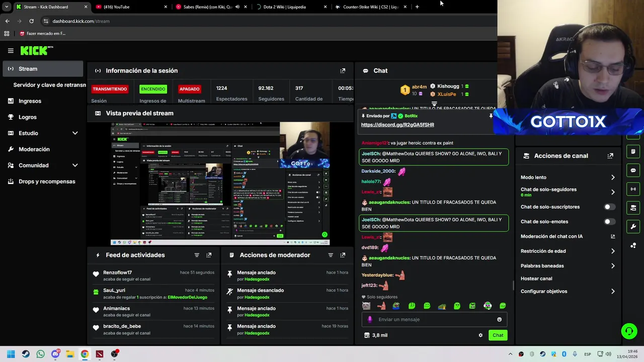Viewport: 644px width, 362px height.
Task: Open Logros in the sidebar
Action: point(28,117)
